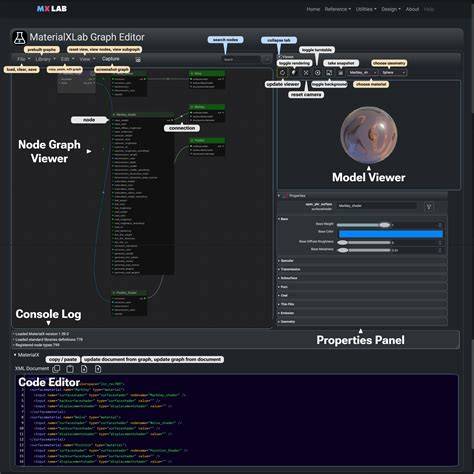Open the Library menu
Viewport: 474px width, 474px height.
(45, 59)
